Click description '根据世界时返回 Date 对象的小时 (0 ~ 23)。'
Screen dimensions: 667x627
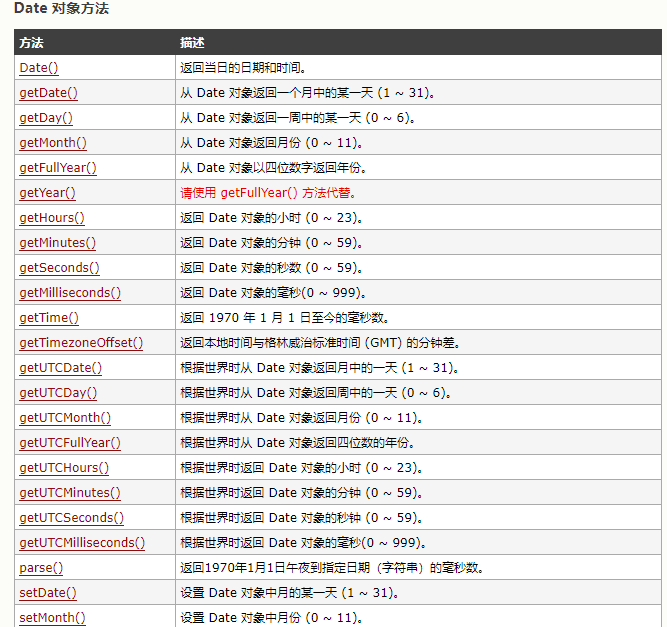pyautogui.click(x=302, y=468)
